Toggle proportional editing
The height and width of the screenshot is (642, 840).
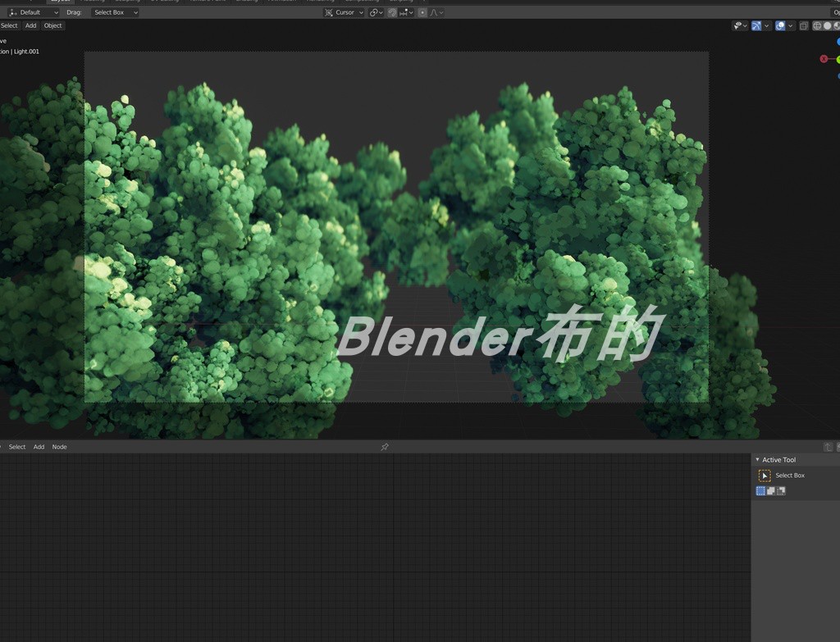point(422,12)
